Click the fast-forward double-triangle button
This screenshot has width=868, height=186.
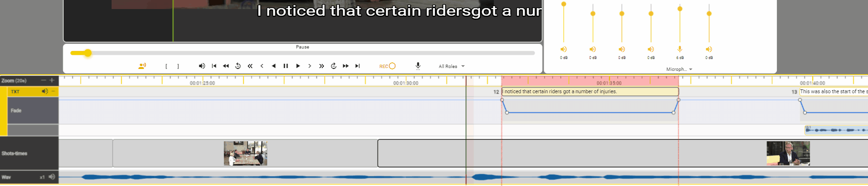346,66
